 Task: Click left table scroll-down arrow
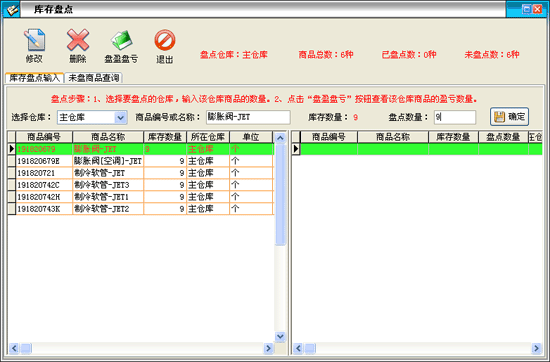pos(280,336)
